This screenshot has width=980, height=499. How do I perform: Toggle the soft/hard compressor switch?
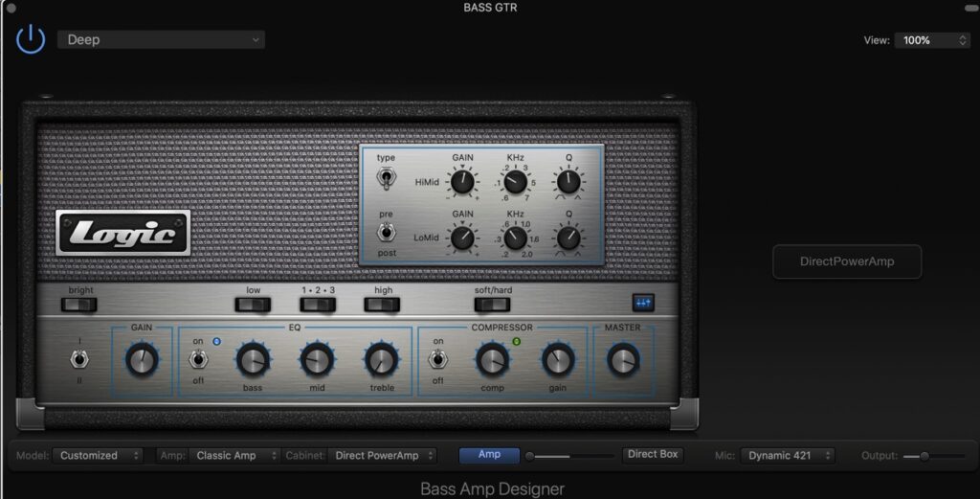click(493, 305)
